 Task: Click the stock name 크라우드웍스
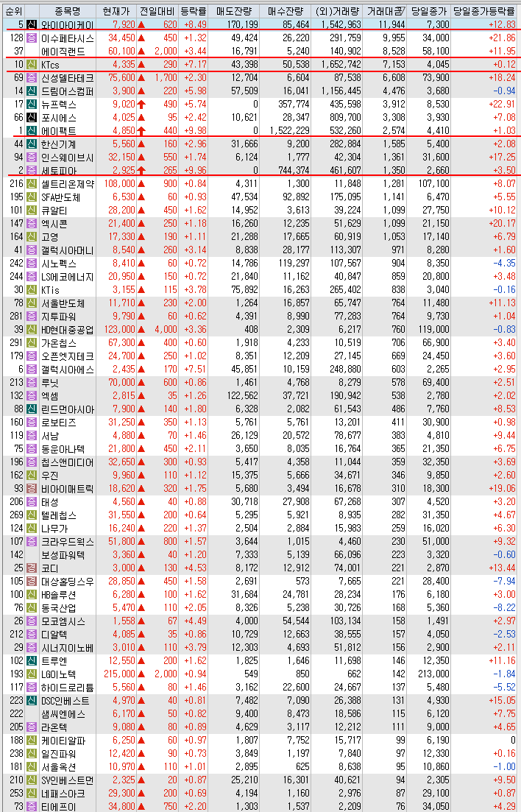tap(67, 542)
